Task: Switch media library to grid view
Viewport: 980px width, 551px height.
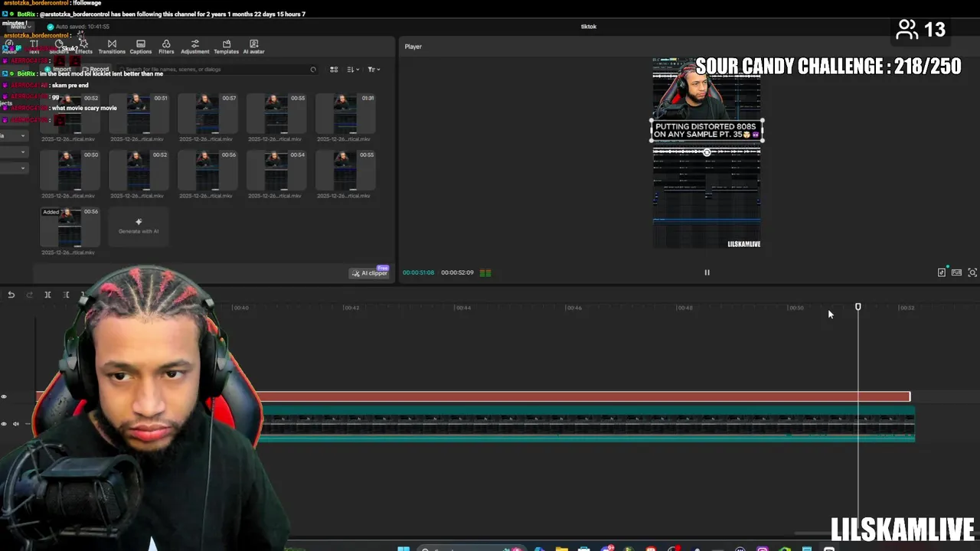Action: coord(334,70)
